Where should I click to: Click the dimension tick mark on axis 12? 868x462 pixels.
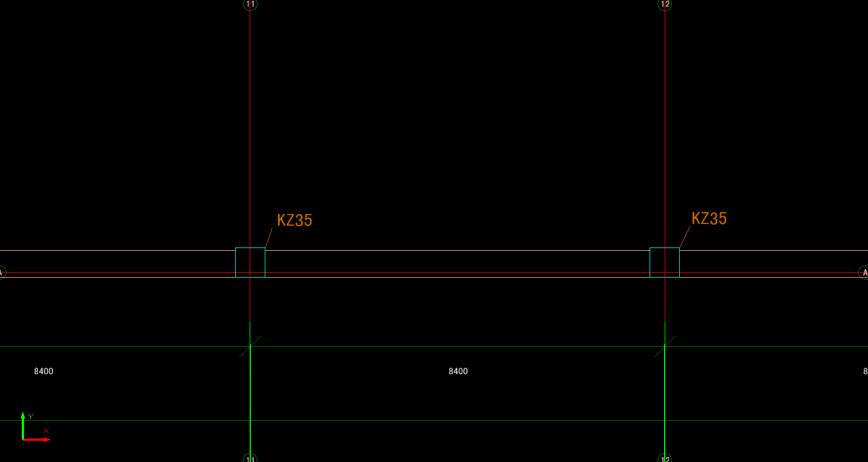tap(665, 346)
